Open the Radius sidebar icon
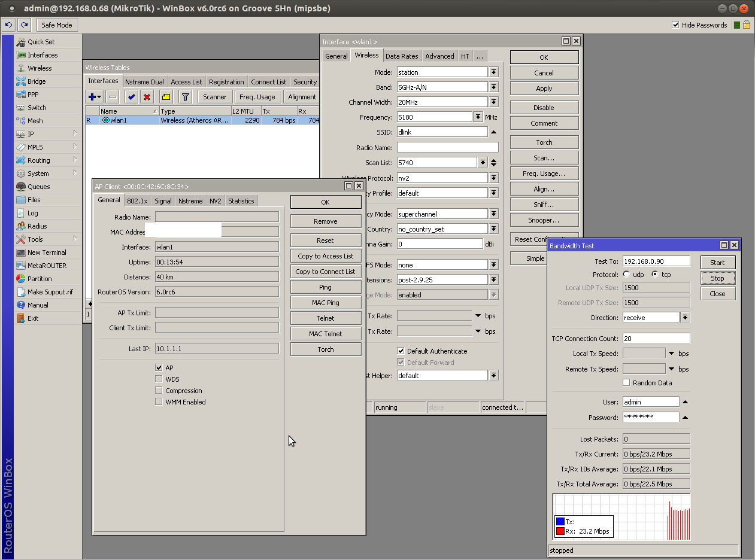This screenshot has height=560, width=755. click(21, 226)
